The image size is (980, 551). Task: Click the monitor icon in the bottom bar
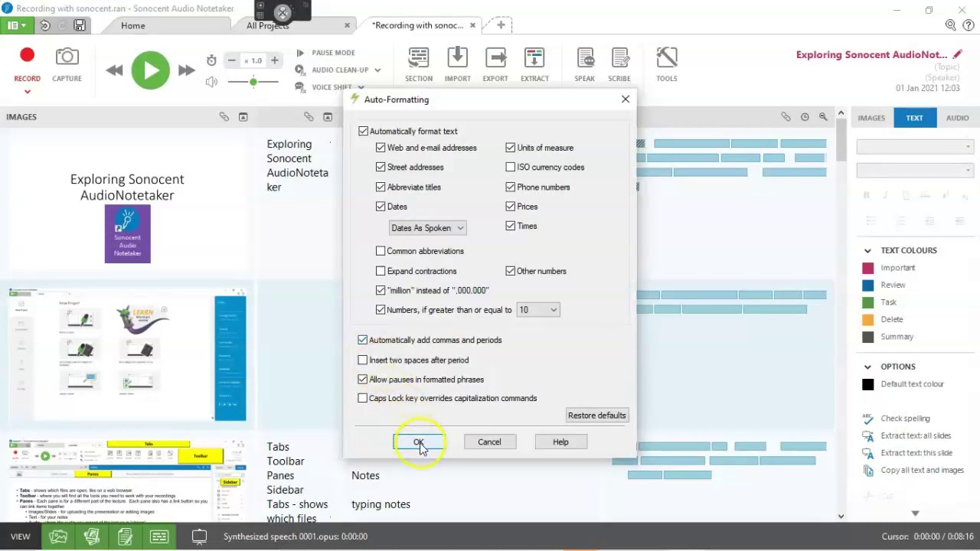pyautogui.click(x=199, y=536)
